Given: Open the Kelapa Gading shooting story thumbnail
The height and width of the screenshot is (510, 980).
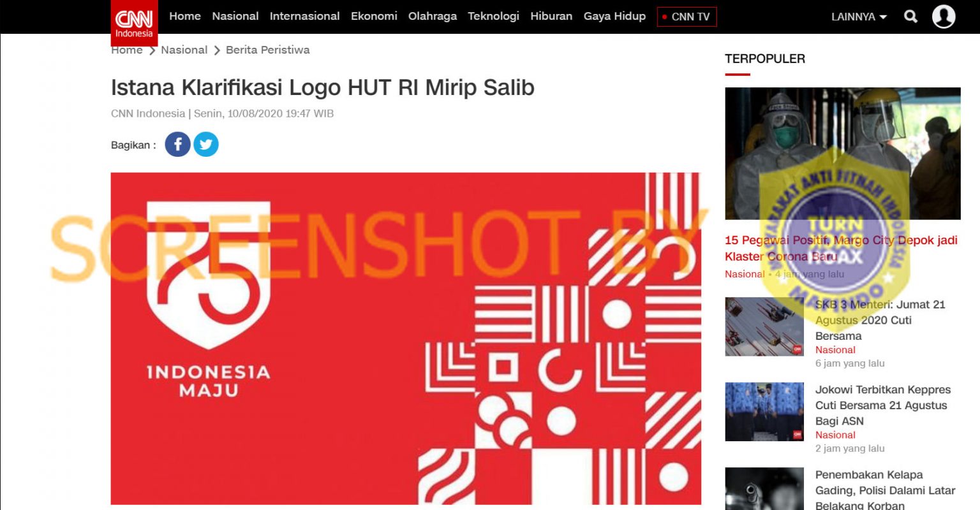Looking at the screenshot, I should click(x=764, y=489).
